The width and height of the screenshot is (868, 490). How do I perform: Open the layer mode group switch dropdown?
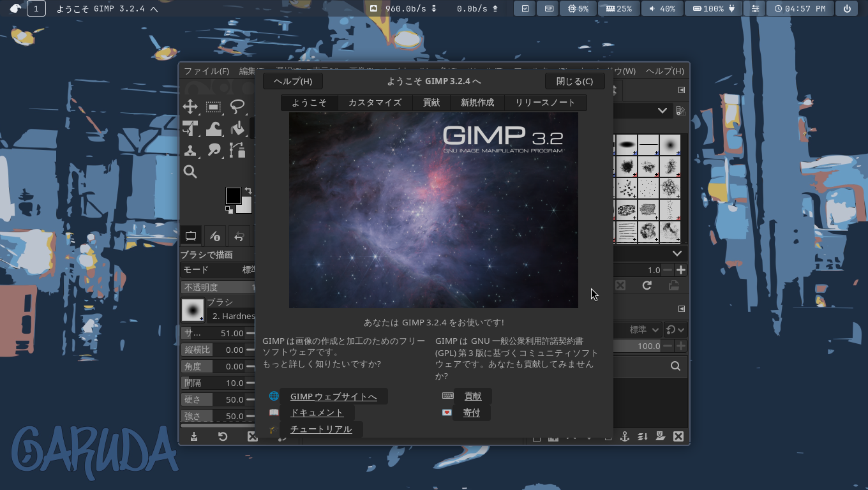click(675, 330)
